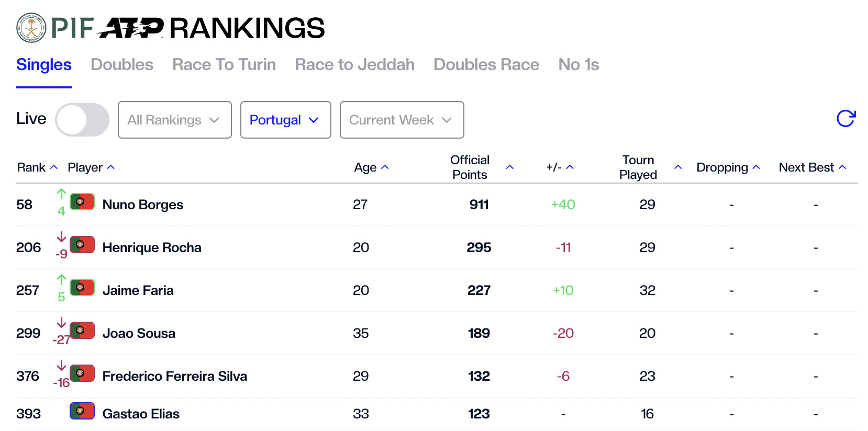Sort by Age column arrow

(385, 167)
